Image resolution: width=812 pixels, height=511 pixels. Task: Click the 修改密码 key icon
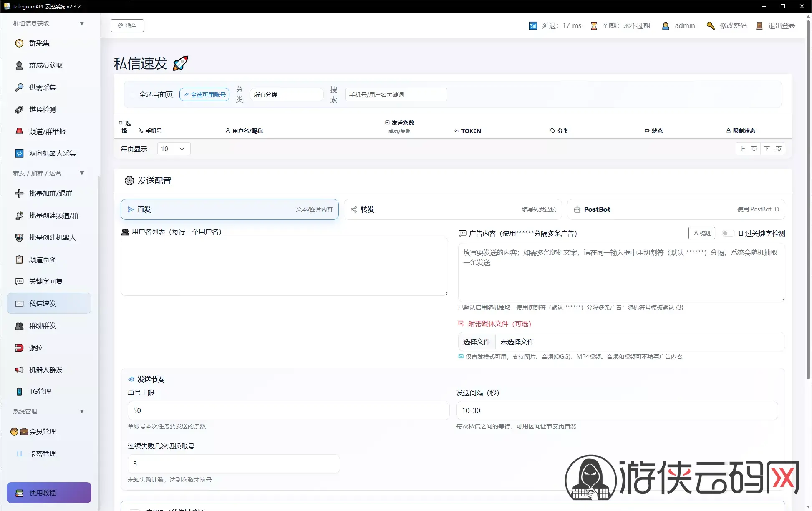coord(711,26)
